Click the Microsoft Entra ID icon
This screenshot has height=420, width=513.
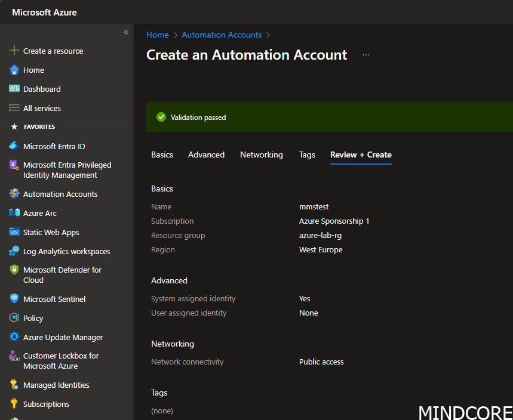(14, 146)
